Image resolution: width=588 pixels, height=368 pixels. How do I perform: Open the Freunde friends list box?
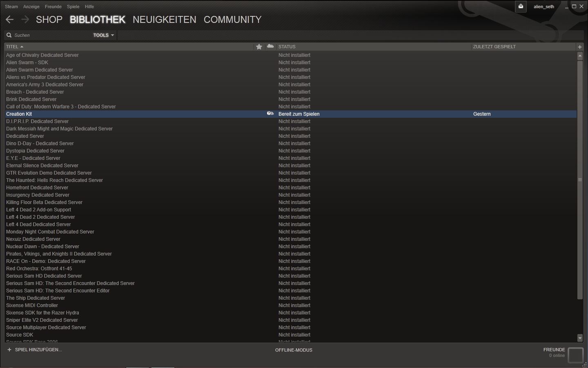pos(575,355)
